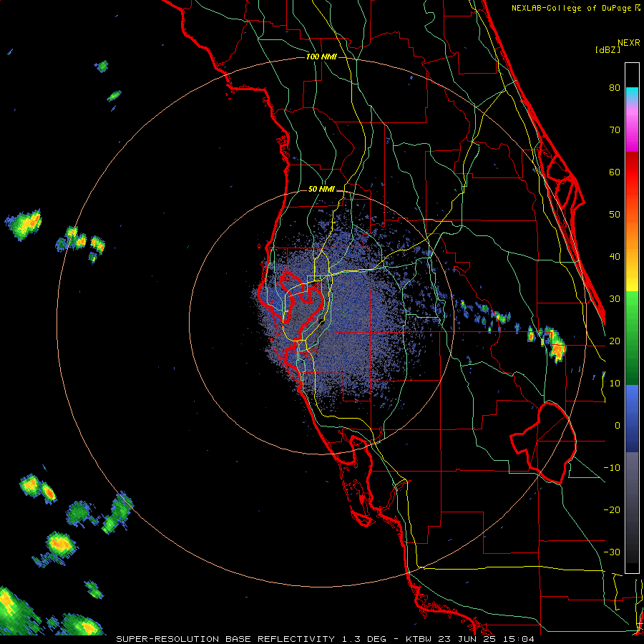Click the NEXLAB-College of DuPage header text
Viewport: 644px width, 644px height.
[571, 8]
